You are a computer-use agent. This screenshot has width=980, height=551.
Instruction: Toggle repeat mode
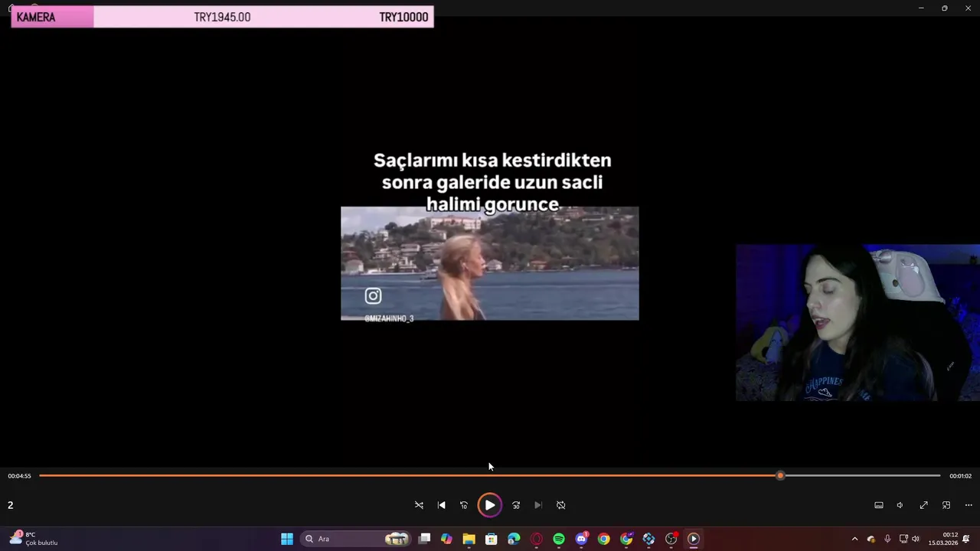click(x=560, y=505)
